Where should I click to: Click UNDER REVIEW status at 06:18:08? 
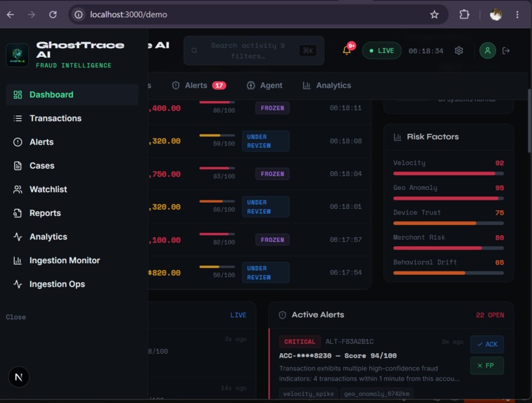pos(266,141)
